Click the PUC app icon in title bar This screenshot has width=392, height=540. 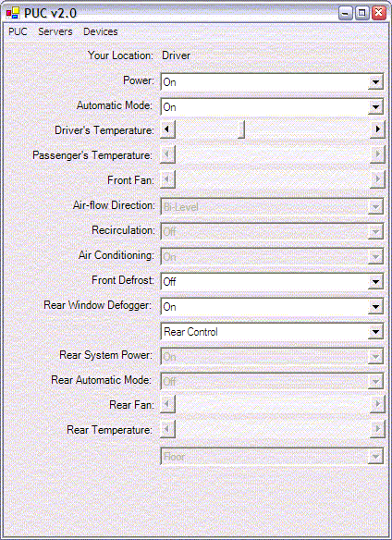[13, 13]
